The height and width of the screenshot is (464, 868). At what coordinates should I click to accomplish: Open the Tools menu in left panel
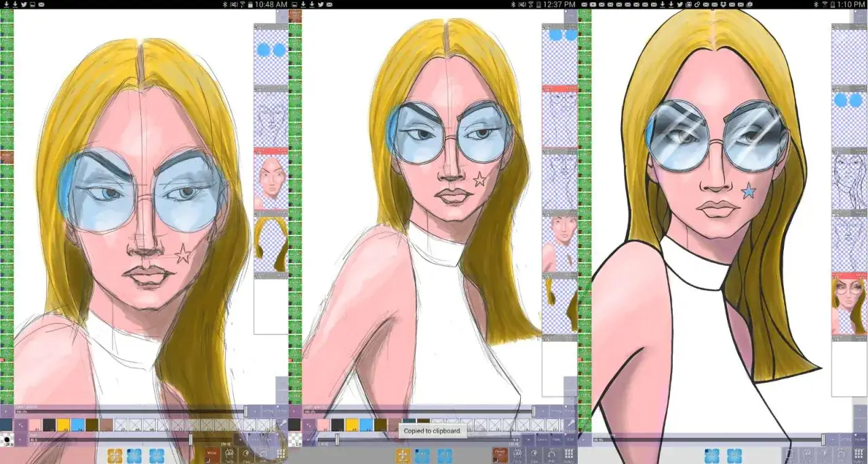tap(229, 456)
